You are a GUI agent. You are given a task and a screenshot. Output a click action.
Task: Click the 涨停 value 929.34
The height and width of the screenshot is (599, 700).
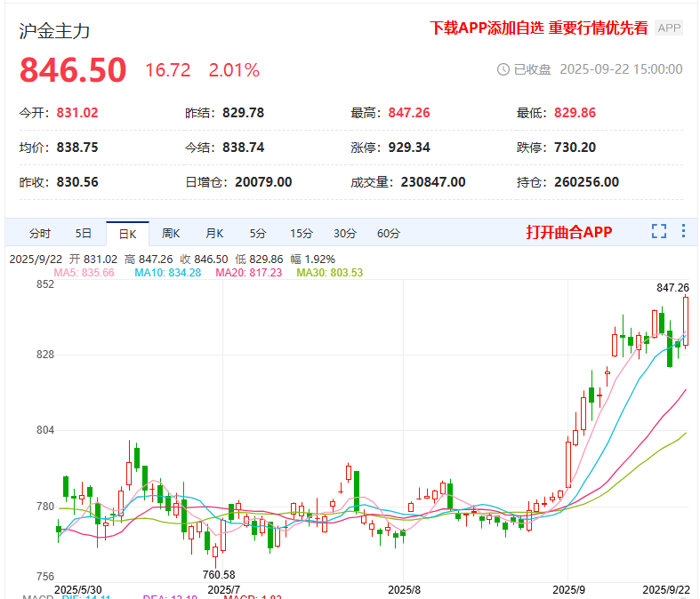tap(409, 148)
